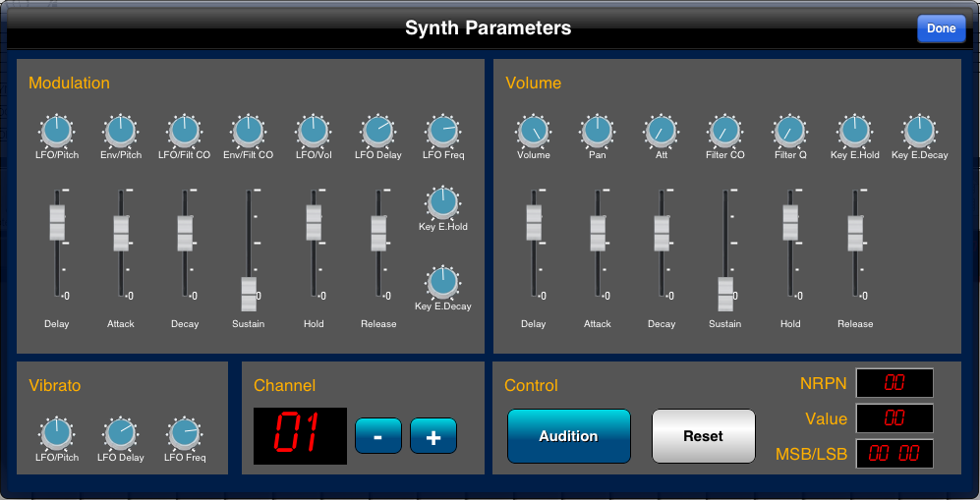Increase channel with the plus button

pos(433,436)
